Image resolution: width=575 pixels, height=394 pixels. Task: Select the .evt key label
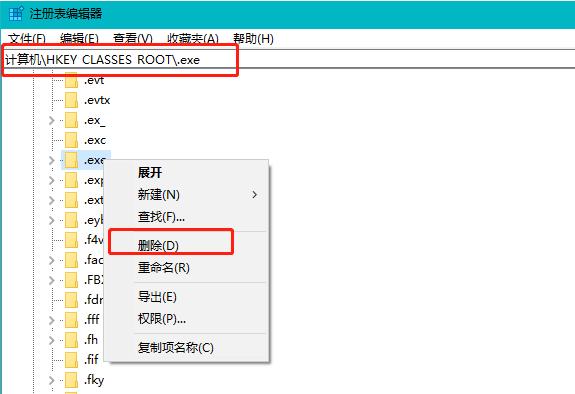[x=94, y=80]
